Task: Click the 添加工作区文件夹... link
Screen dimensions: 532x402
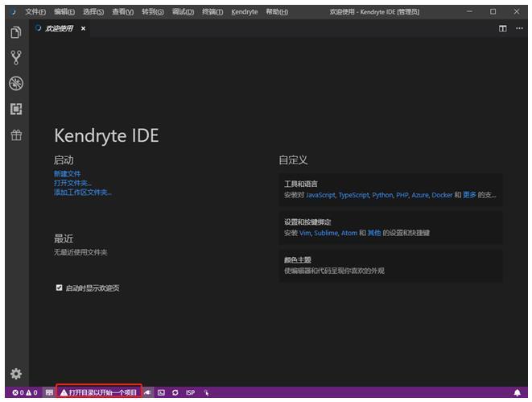Action: [x=82, y=193]
